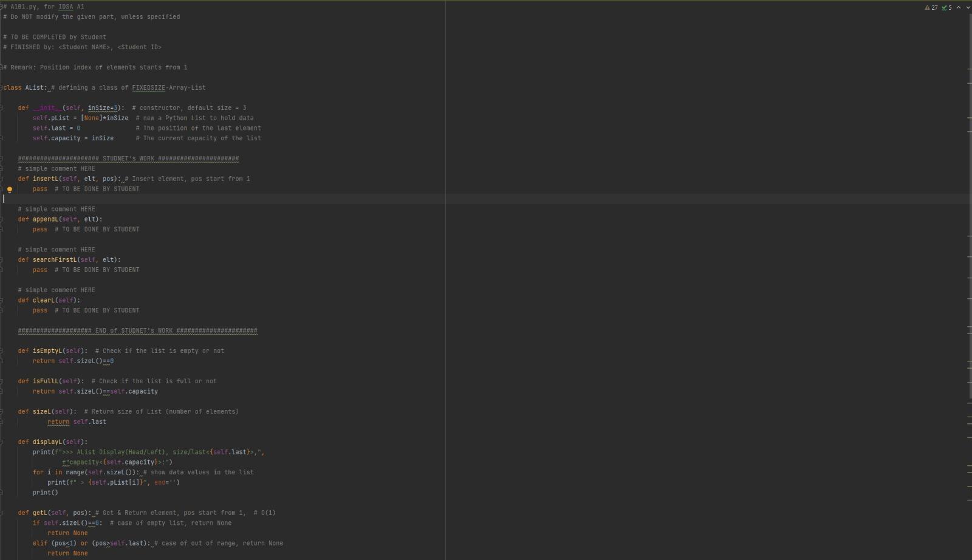The image size is (972, 560).
Task: Click the 'Remark: Position index' comment line
Action: 95,67
